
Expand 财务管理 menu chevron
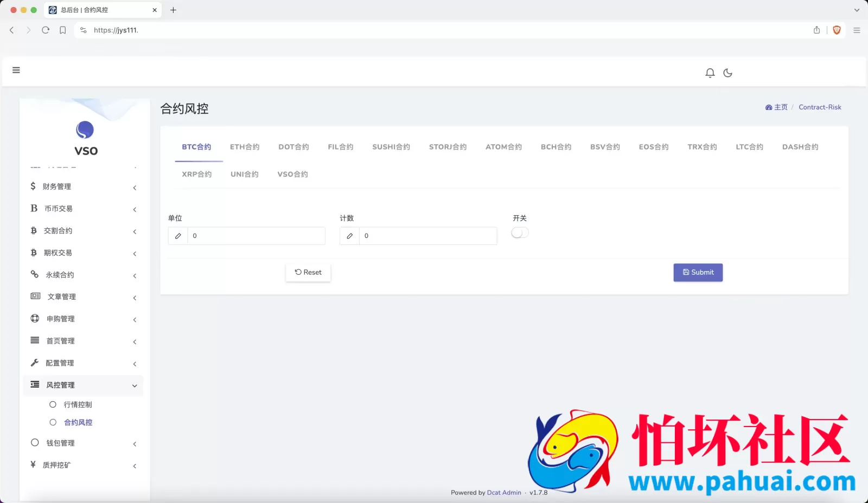(x=135, y=188)
